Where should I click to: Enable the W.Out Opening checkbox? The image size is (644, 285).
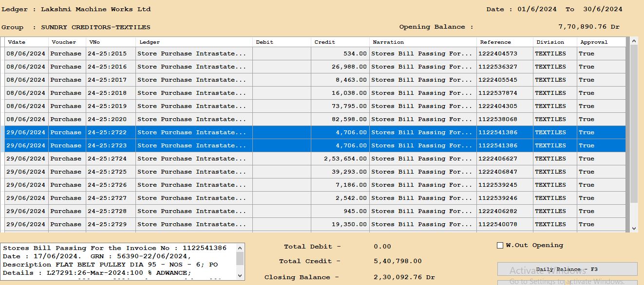pyautogui.click(x=500, y=246)
